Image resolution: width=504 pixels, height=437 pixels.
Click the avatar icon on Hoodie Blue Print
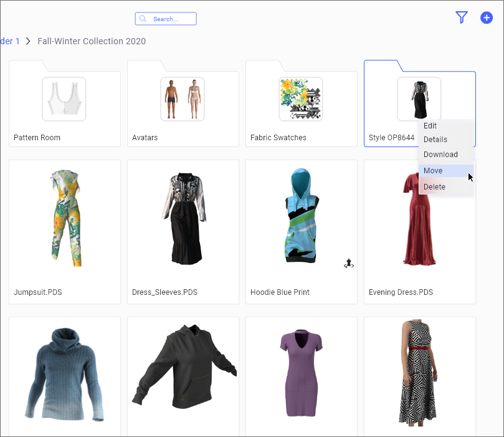[x=349, y=263]
